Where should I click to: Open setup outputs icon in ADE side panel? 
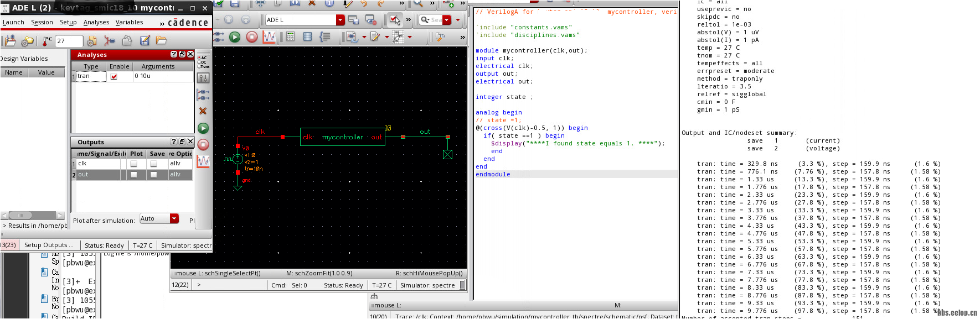pyautogui.click(x=203, y=95)
